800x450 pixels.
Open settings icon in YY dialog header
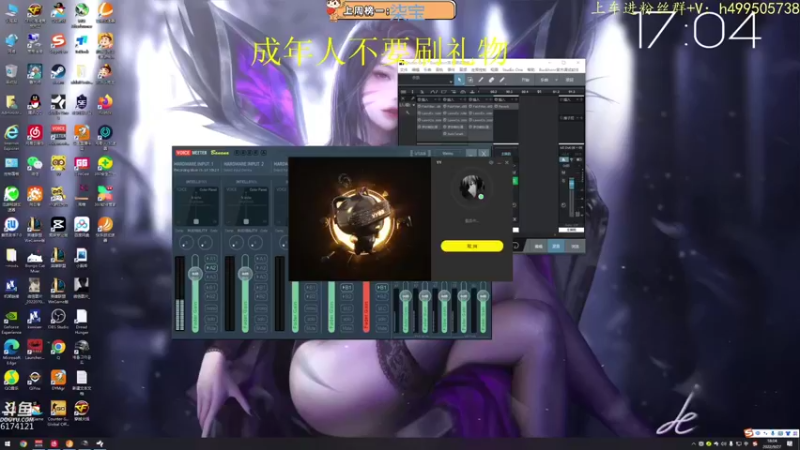point(491,163)
